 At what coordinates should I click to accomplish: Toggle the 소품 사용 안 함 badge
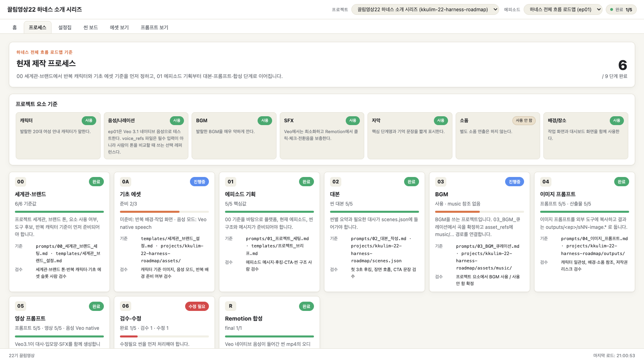(x=524, y=121)
